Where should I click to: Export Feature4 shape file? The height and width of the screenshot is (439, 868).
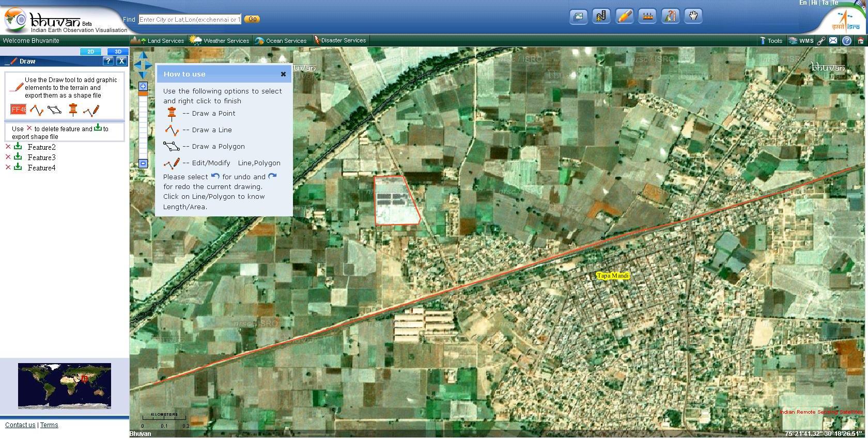point(18,167)
